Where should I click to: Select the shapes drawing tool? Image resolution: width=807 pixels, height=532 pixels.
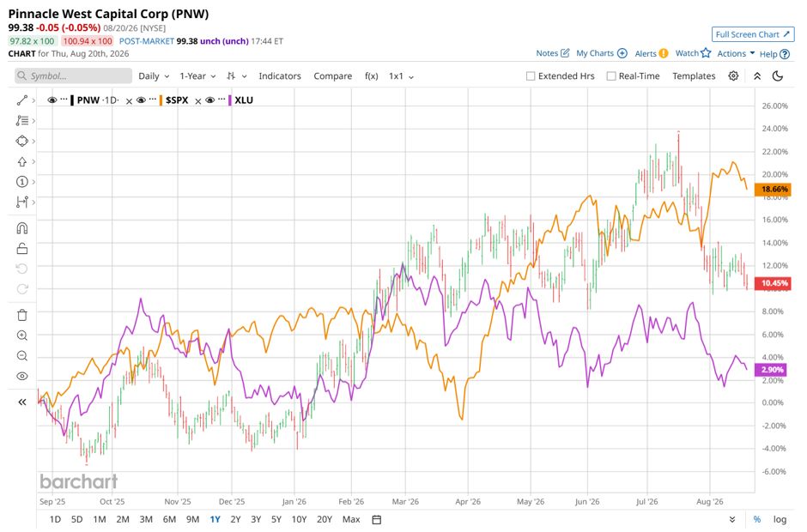[x=21, y=141]
